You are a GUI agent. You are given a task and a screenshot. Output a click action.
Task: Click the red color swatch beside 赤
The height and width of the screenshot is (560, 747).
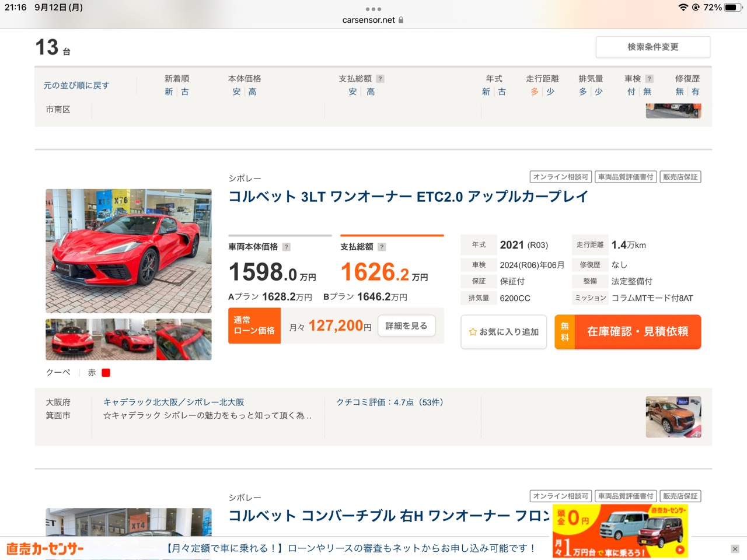(x=106, y=373)
